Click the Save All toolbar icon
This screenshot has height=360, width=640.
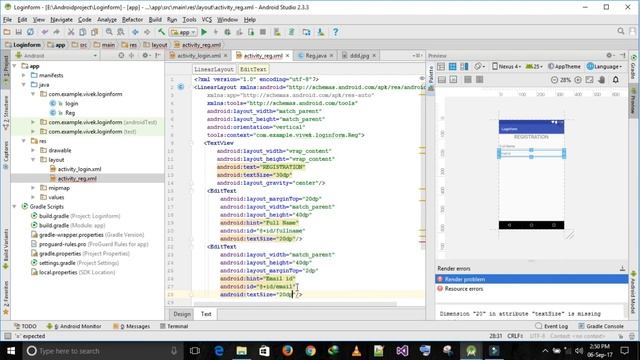click(18, 32)
